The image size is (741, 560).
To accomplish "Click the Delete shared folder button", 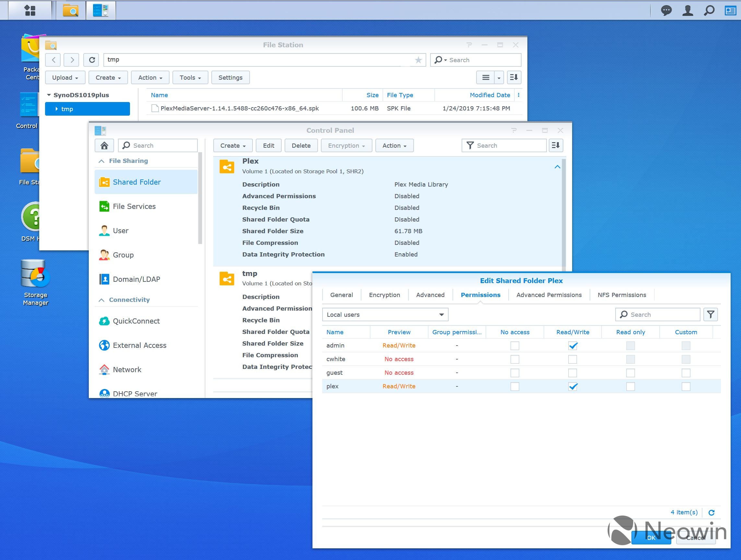I will pos(301,146).
